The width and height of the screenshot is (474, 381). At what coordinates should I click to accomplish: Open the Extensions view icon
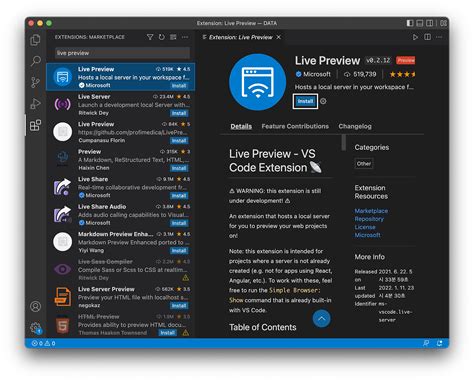35,125
